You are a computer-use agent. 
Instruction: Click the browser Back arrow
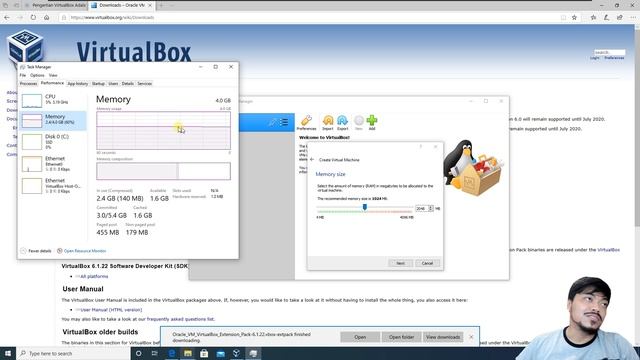tap(7, 18)
